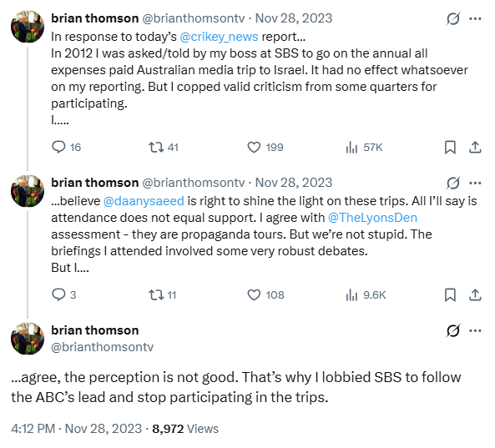
Task: Open brian thomson's avatar on the final tweet
Action: pos(28,339)
